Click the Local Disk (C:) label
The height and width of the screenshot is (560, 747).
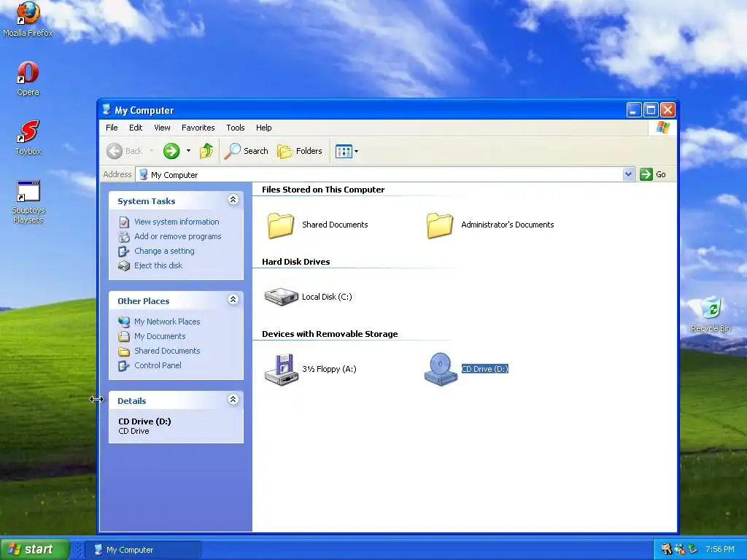click(327, 297)
